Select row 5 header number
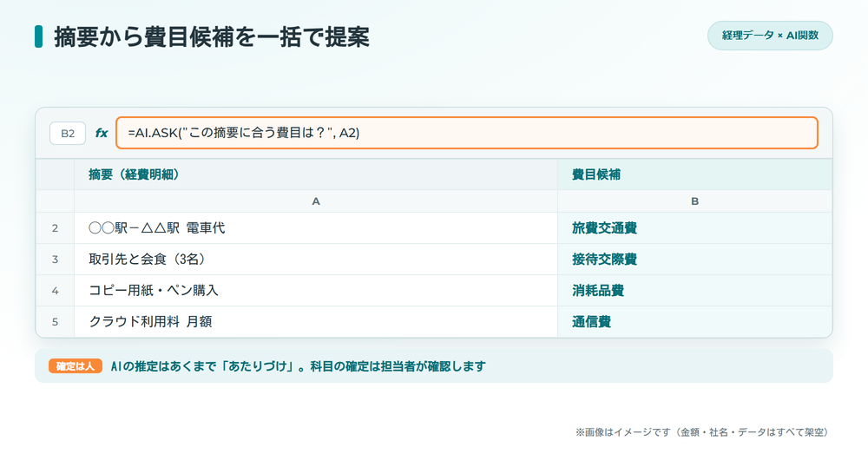 click(x=55, y=322)
